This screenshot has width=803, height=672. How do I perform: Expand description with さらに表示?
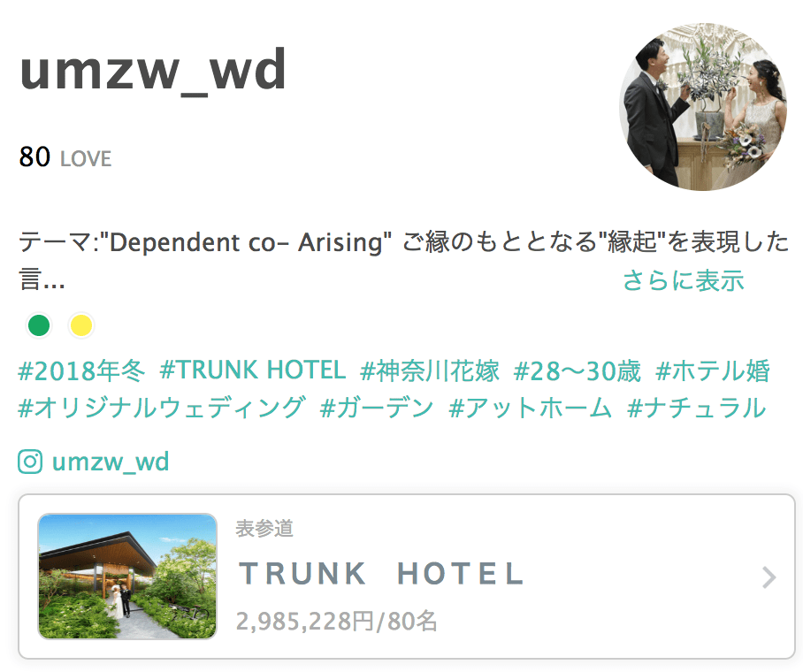[x=683, y=280]
